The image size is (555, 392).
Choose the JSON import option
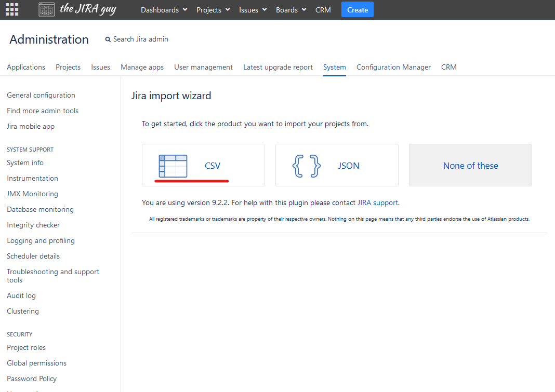pyautogui.click(x=337, y=165)
